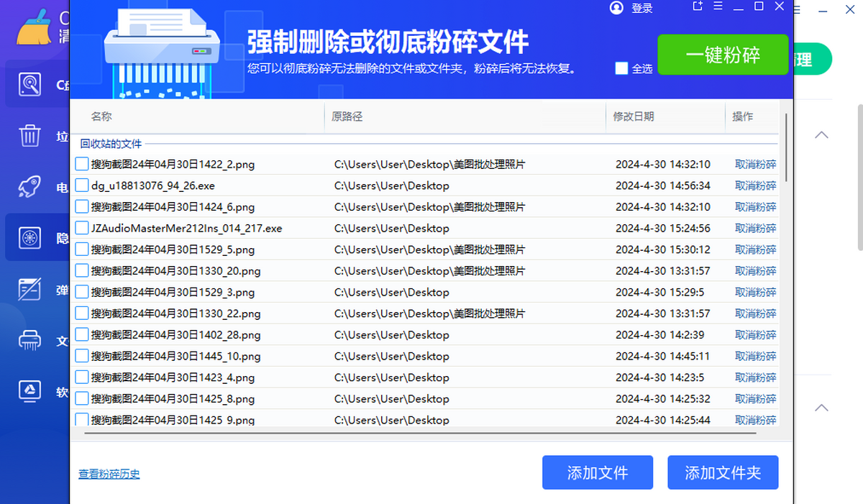Screen dimensions: 863x504
Task: Open the hamburger menu in title bar
Action: pyautogui.click(x=717, y=6)
